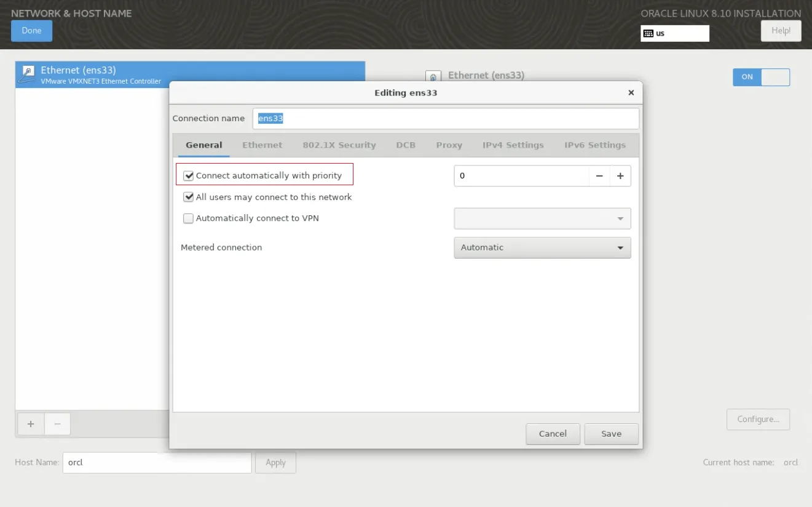Open the IPv6 Settings tab
Viewport: 812px width, 507px height.
click(x=594, y=145)
